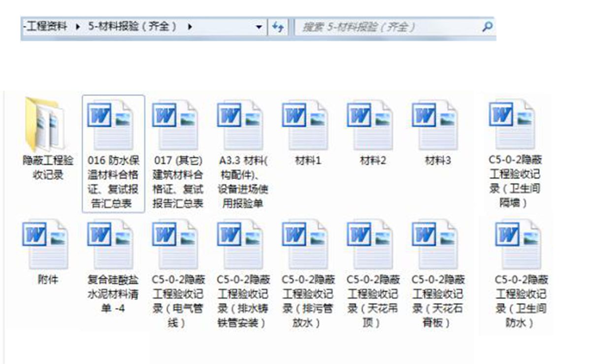Click the label A3.3 材料(构配件)、设备进场使用报验单
The width and height of the screenshot is (591, 364).
243,182
